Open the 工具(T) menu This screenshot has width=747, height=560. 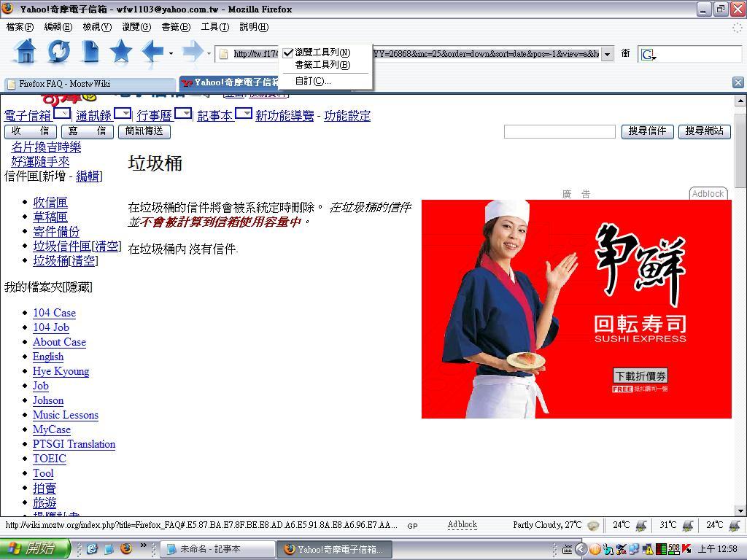[215, 27]
